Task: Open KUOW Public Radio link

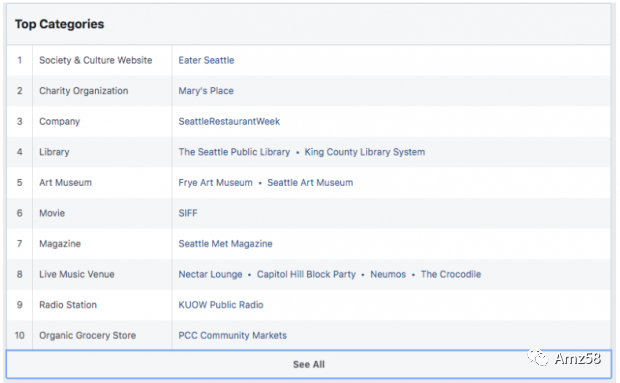Action: click(221, 305)
